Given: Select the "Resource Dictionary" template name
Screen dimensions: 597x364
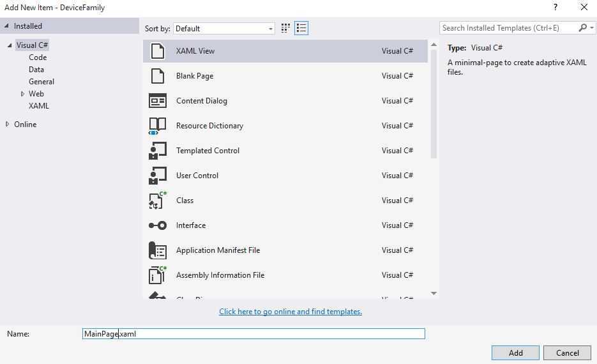Looking at the screenshot, I should (x=209, y=126).
